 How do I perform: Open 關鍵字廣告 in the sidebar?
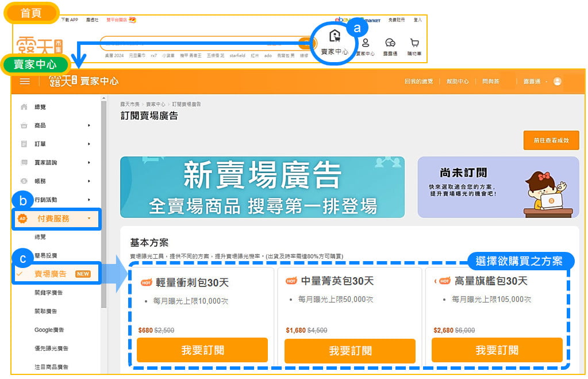[x=49, y=293]
